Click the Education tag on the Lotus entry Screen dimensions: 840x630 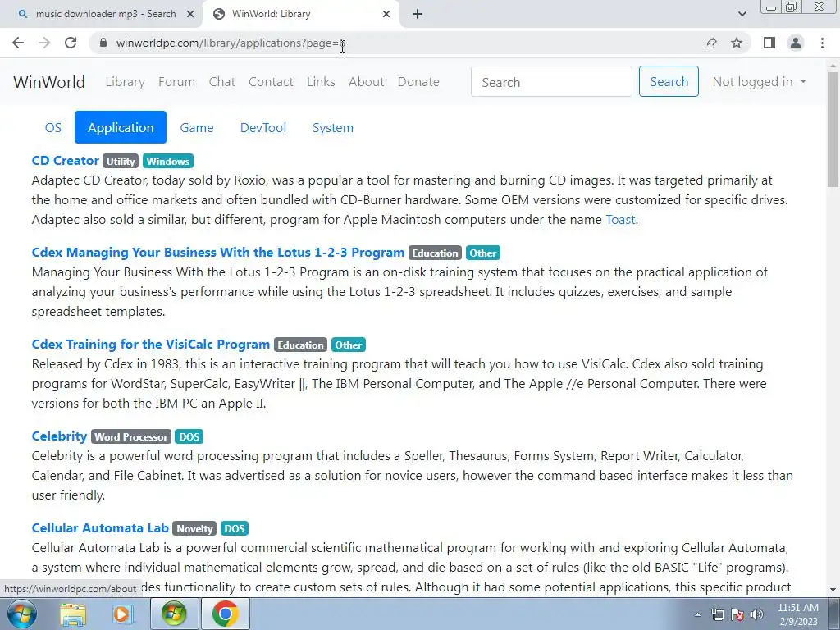435,253
